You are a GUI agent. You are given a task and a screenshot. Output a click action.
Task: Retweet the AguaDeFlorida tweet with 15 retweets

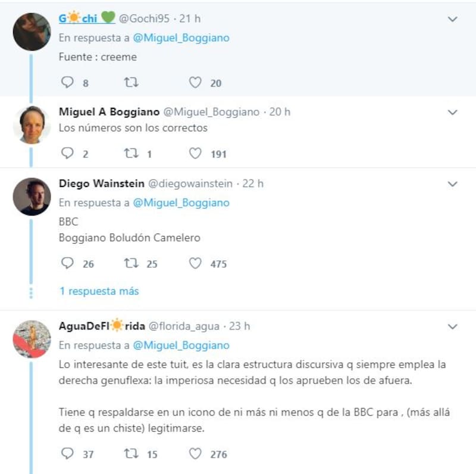point(131,454)
